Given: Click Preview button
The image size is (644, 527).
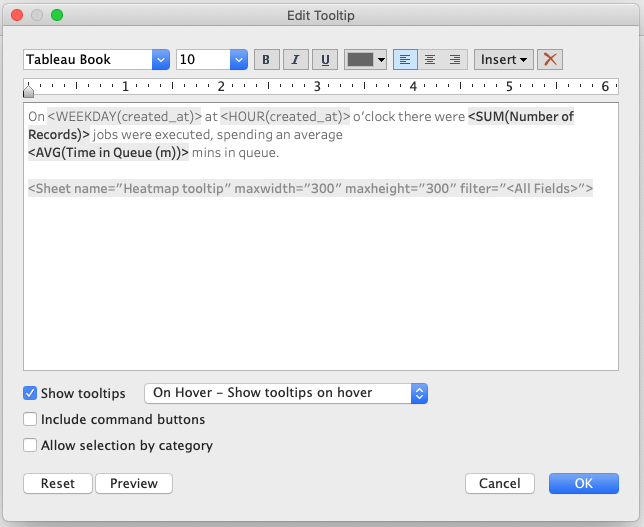Looking at the screenshot, I should pyautogui.click(x=134, y=483).
